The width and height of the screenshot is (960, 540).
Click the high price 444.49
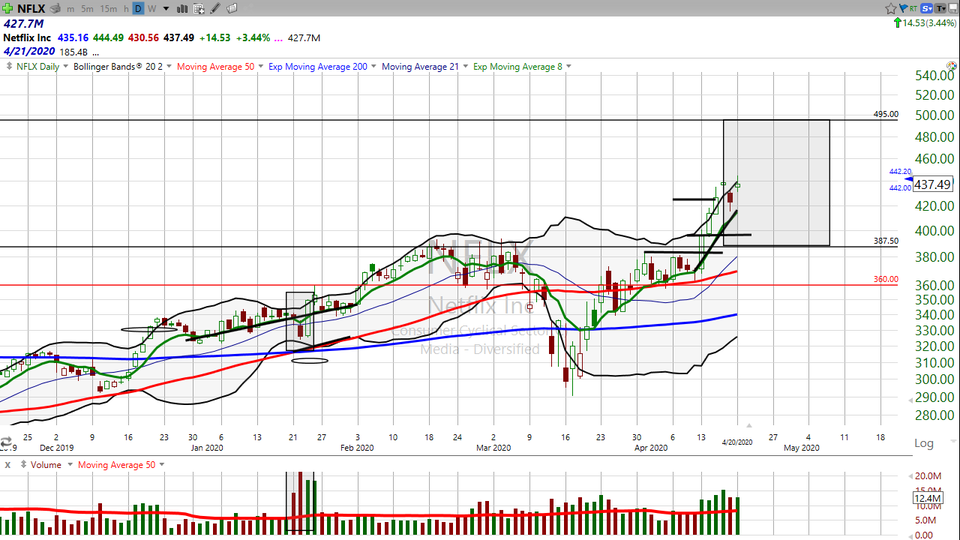point(108,38)
